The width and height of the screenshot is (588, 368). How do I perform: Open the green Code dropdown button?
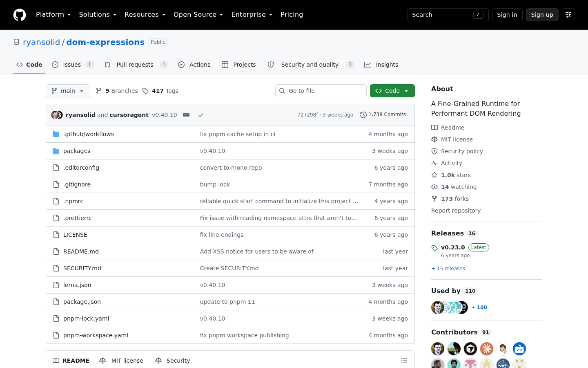(392, 91)
